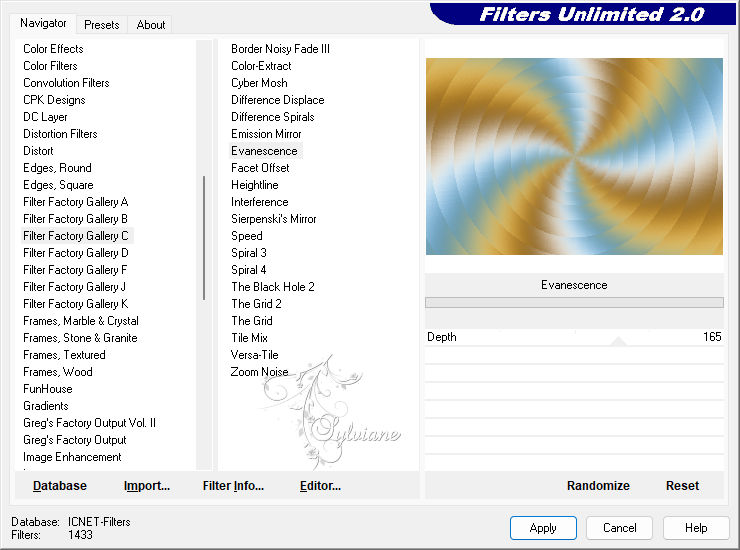Open the About tab

point(151,25)
